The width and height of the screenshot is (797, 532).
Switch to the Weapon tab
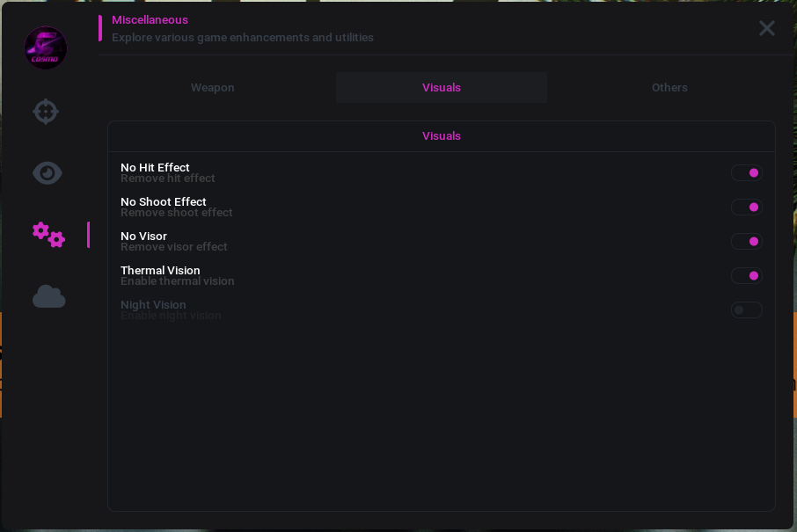coord(213,87)
